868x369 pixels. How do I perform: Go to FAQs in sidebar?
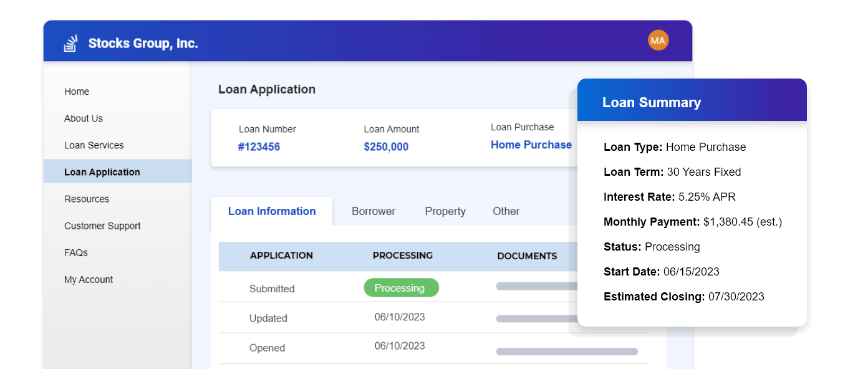click(76, 252)
